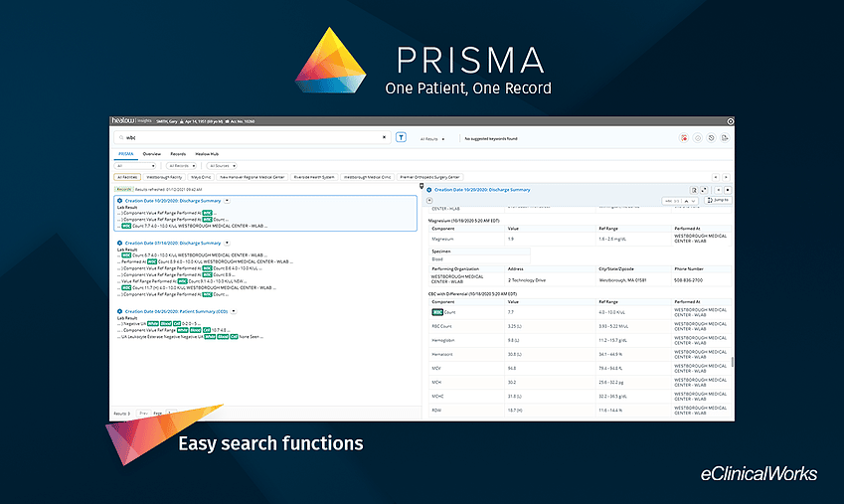Open the 07/14/2020 Discharge Summary link
Screen dimensions: 844x504
[173, 244]
